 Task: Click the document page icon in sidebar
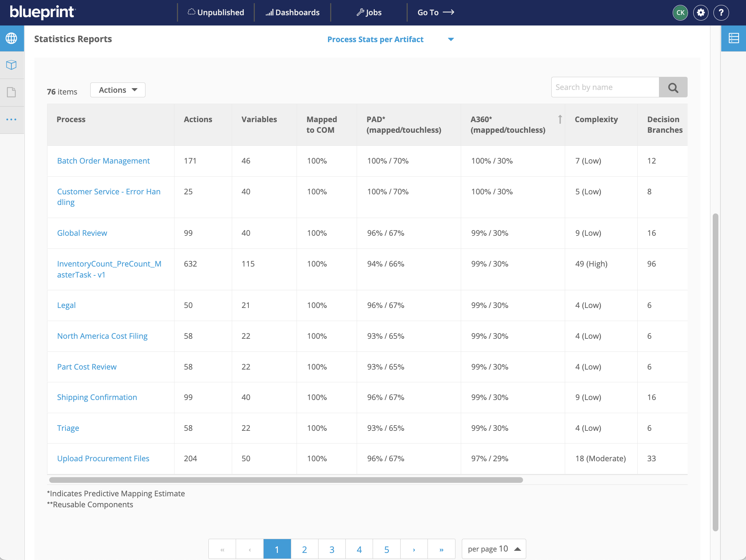pyautogui.click(x=11, y=92)
